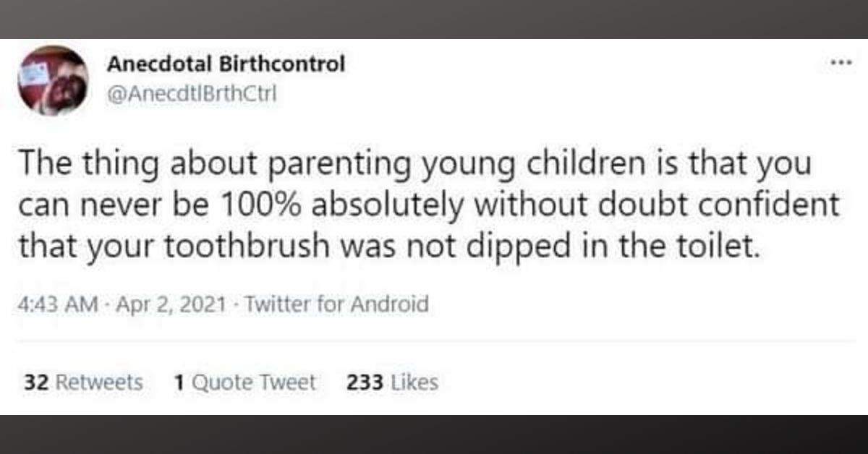Show the 1 Quote Tweet
868x454 pixels.
(244, 382)
